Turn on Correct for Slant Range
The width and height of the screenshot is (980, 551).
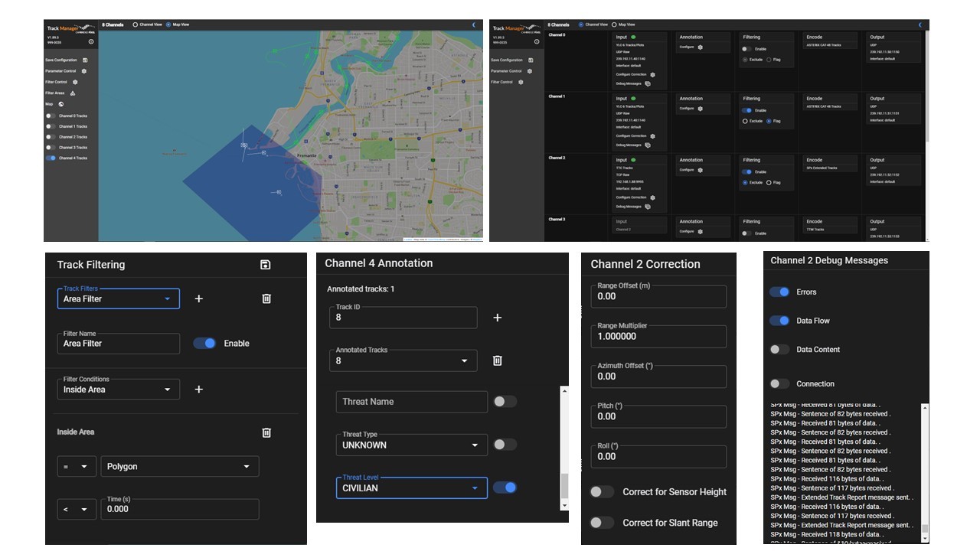coord(602,523)
